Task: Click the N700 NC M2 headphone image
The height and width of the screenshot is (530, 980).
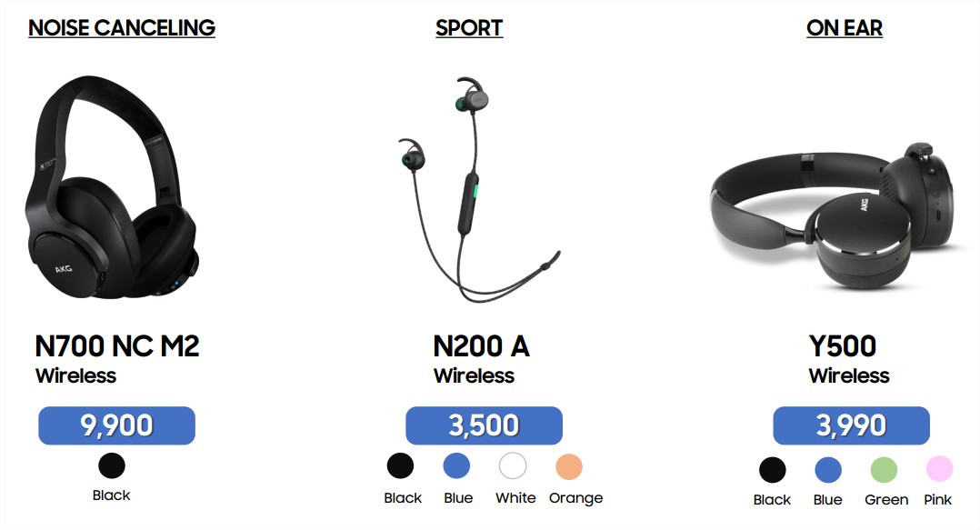Action: 111,186
